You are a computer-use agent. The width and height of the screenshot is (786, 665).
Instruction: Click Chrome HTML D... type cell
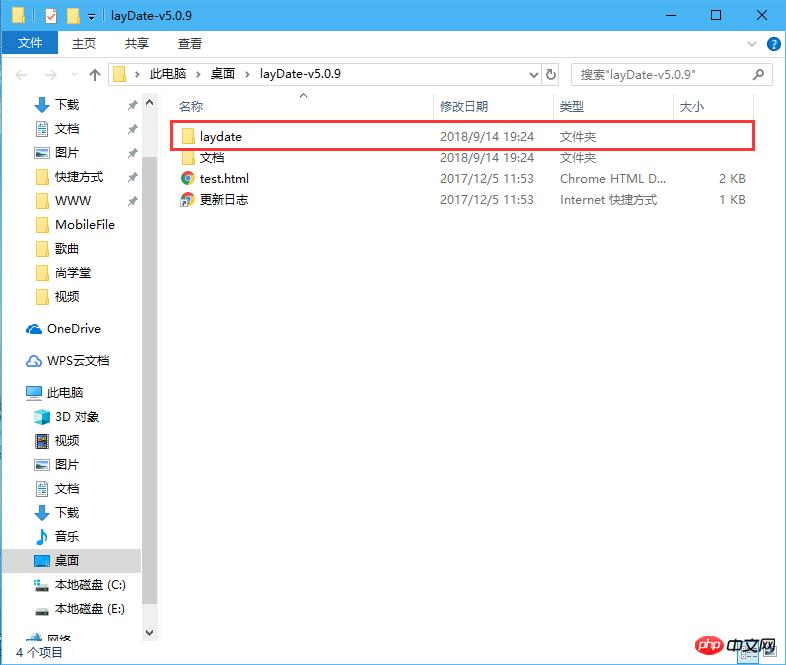(x=613, y=178)
